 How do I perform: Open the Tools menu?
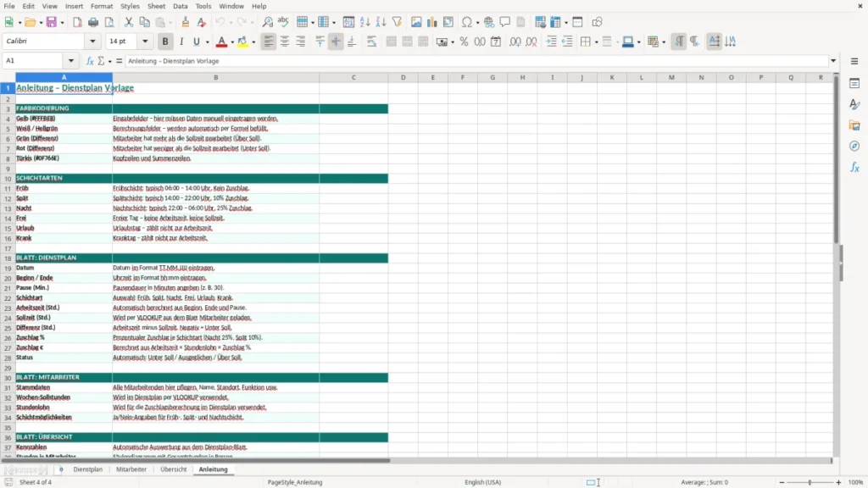point(203,6)
